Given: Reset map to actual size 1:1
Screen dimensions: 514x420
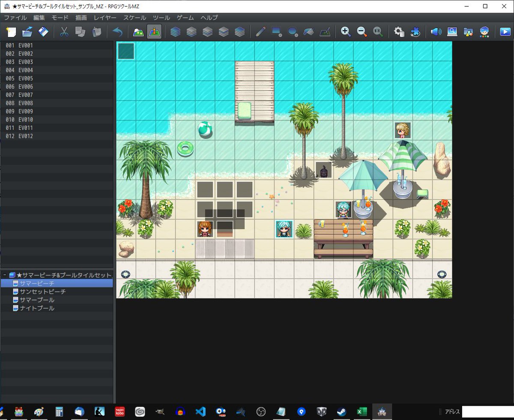Looking at the screenshot, I should pos(378,32).
